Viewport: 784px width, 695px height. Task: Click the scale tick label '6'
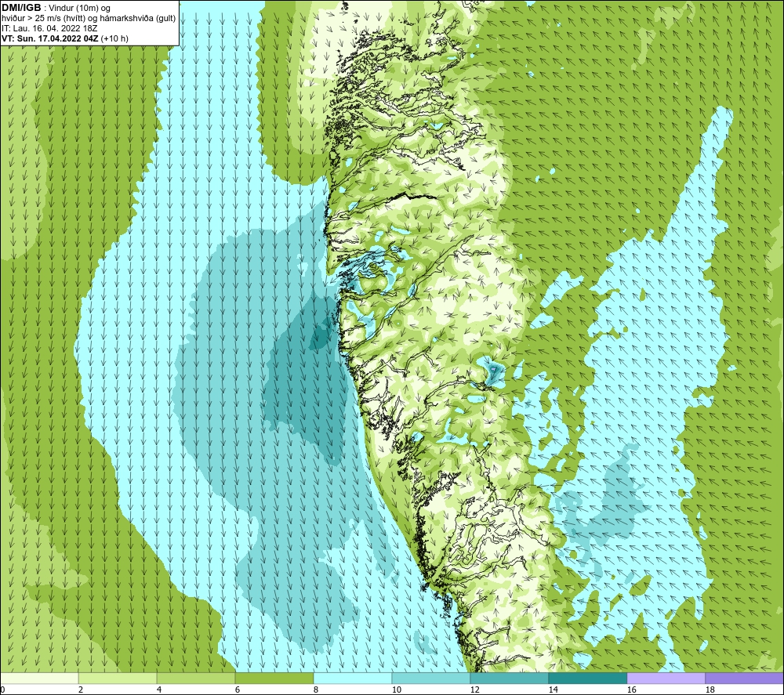pos(238,690)
